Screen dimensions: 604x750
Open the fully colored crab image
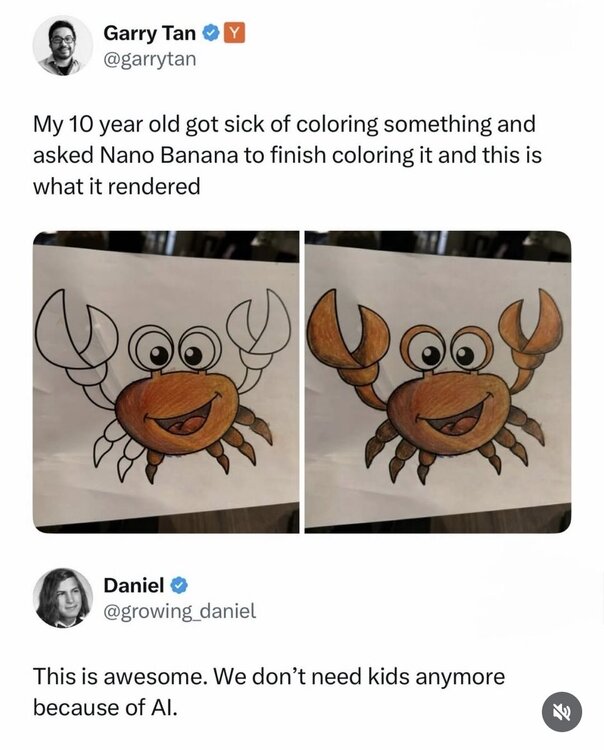(x=437, y=381)
